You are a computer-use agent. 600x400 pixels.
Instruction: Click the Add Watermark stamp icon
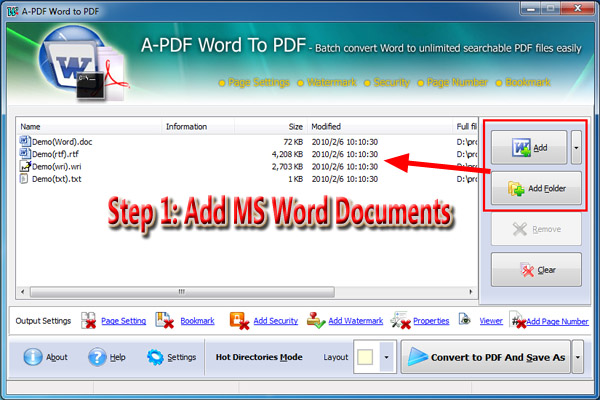pos(316,320)
